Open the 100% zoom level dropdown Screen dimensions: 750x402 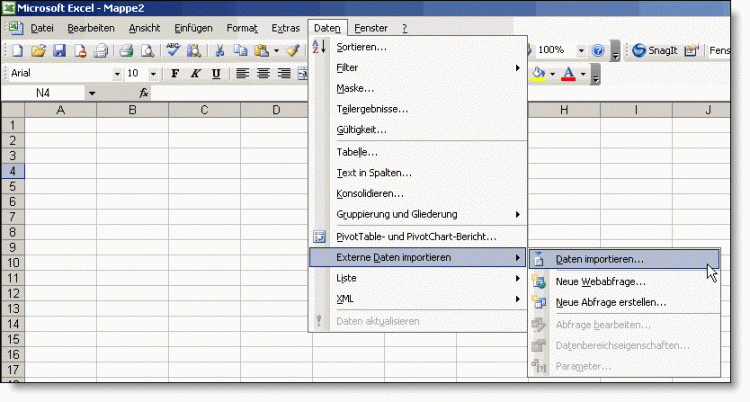579,50
